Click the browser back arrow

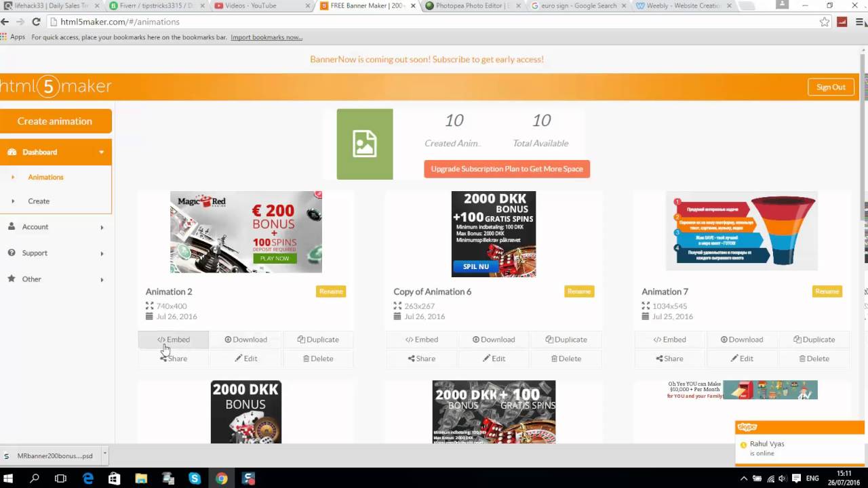(5, 22)
